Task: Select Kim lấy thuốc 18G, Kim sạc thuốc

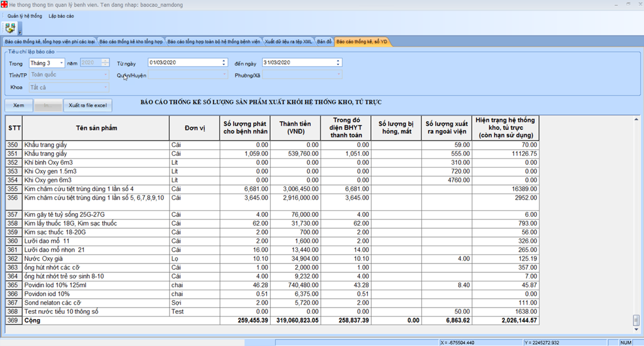Action: pos(272,224)
